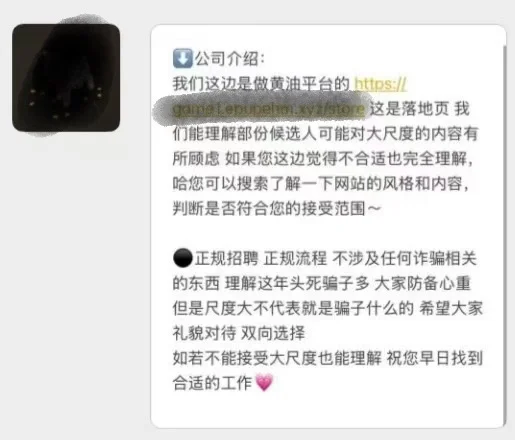Click the closing phrase 合适的工作
The image size is (515, 440).
click(x=212, y=383)
